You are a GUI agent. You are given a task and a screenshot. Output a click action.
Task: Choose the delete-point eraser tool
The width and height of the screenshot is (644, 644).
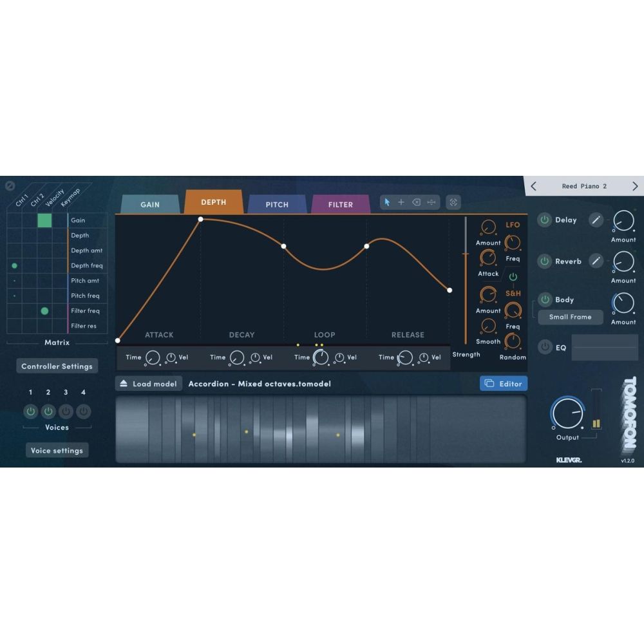pyautogui.click(x=417, y=202)
